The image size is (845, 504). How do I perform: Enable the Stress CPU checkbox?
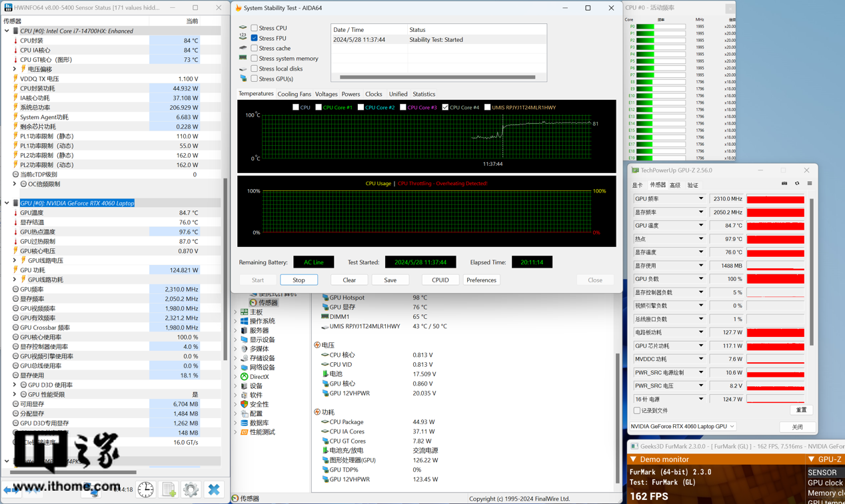point(254,28)
